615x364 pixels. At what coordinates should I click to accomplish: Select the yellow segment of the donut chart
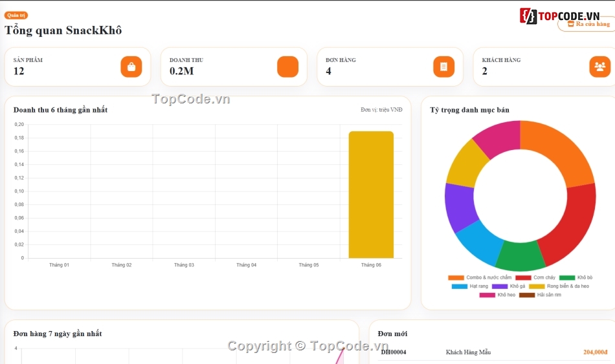(x=466, y=165)
